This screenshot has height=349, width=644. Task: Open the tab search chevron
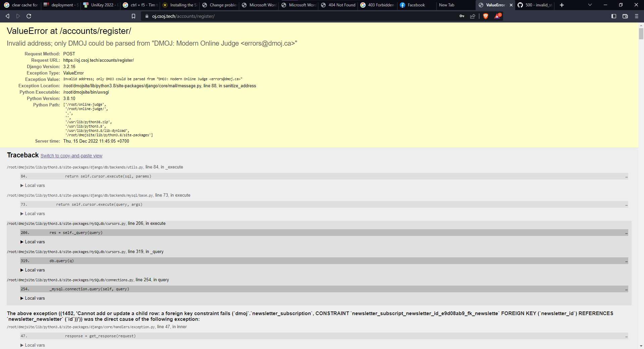pos(589,5)
